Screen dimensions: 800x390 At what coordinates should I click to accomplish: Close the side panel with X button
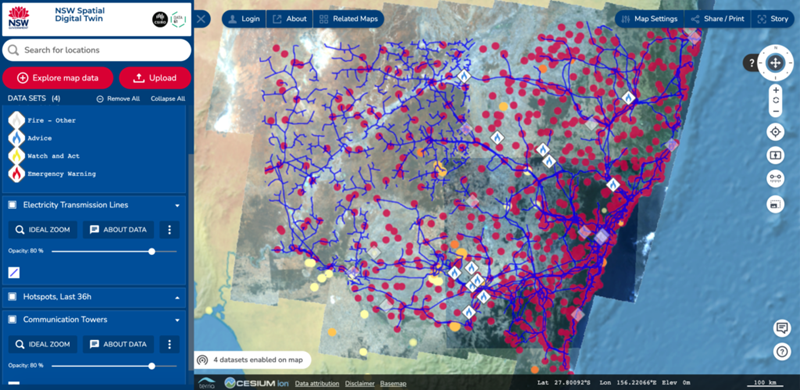click(202, 19)
